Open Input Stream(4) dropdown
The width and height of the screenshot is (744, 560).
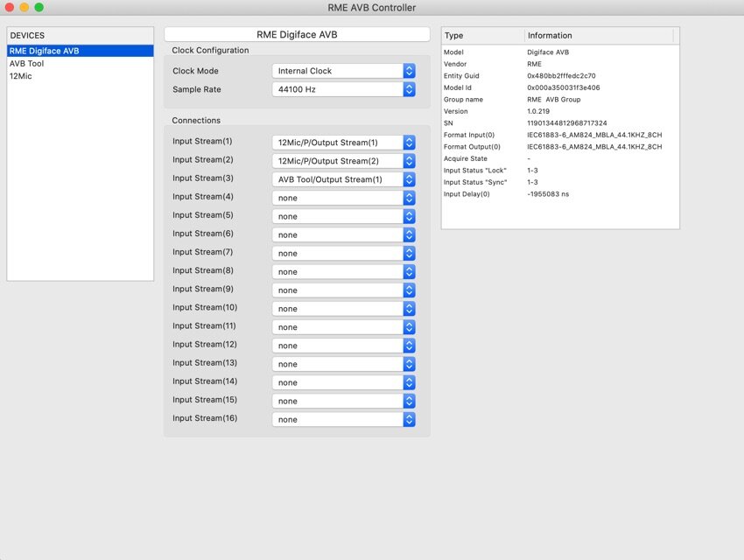[x=343, y=198]
